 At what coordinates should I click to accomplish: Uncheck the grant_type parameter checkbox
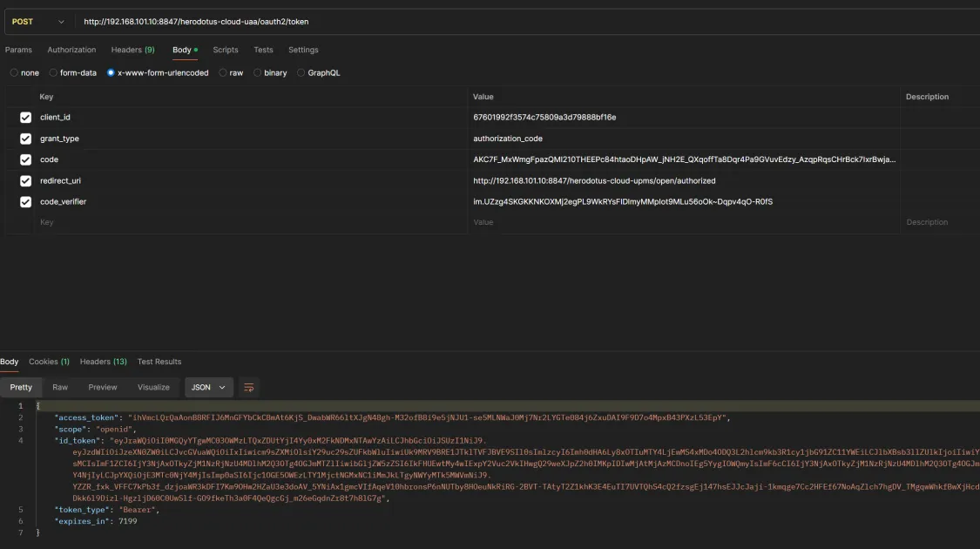(25, 139)
